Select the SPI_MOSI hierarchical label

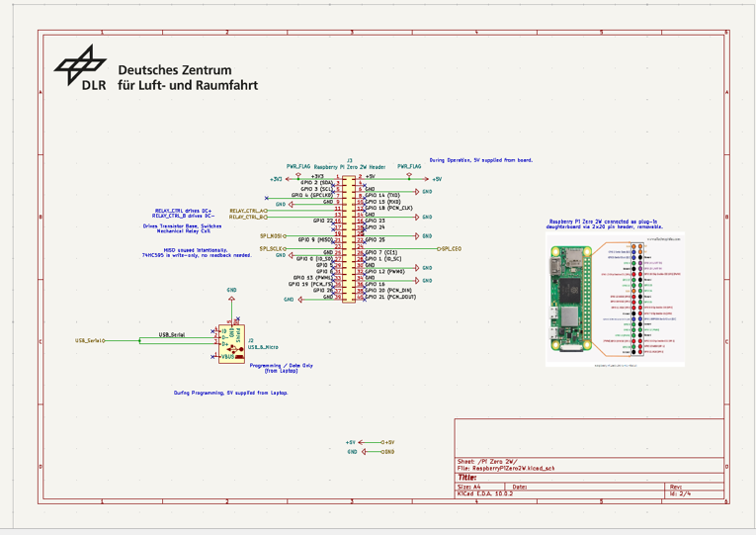pyautogui.click(x=273, y=236)
